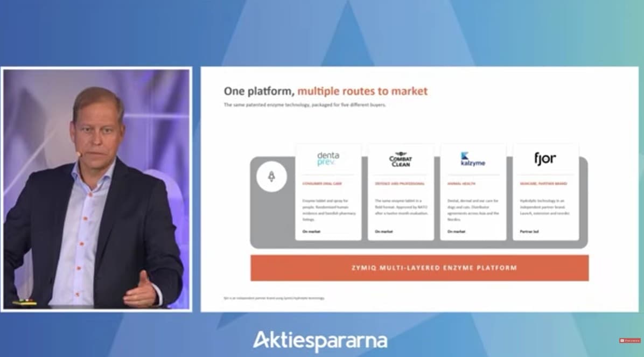Click the rocket icon in the white circle
The image size is (644, 357).
click(x=271, y=177)
